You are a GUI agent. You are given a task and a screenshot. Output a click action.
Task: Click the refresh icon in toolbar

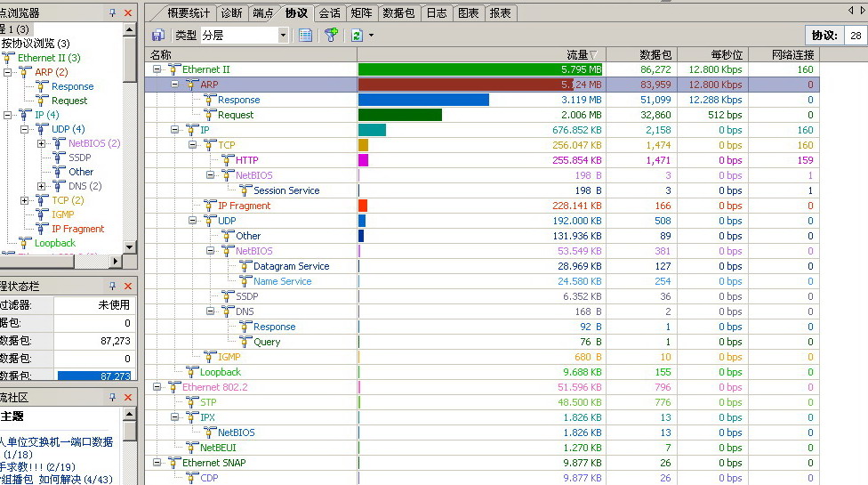point(357,35)
